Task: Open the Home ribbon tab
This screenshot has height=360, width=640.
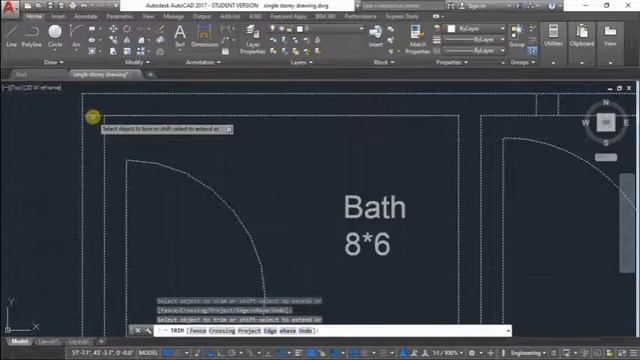Action: pos(34,16)
